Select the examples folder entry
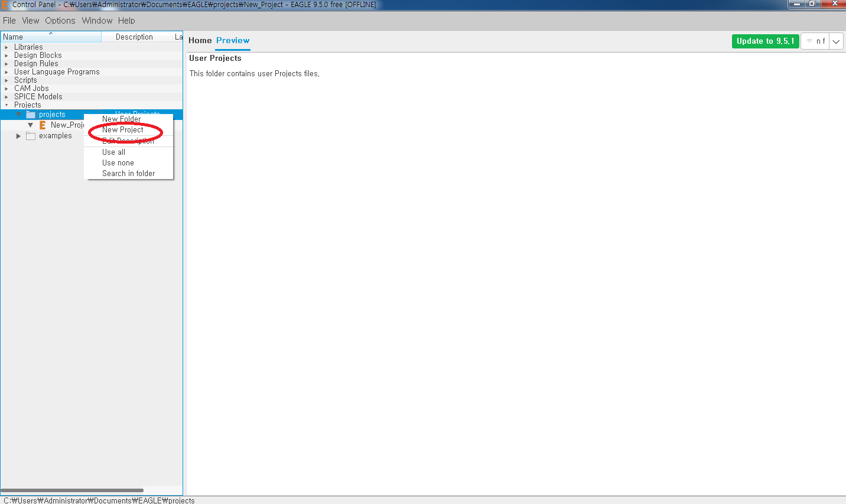Image resolution: width=846 pixels, height=504 pixels. point(56,136)
